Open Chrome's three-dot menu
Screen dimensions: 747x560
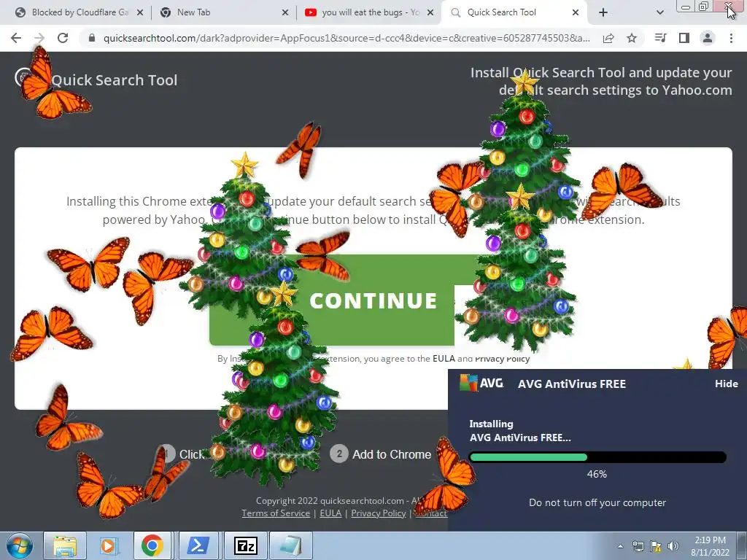tap(731, 38)
